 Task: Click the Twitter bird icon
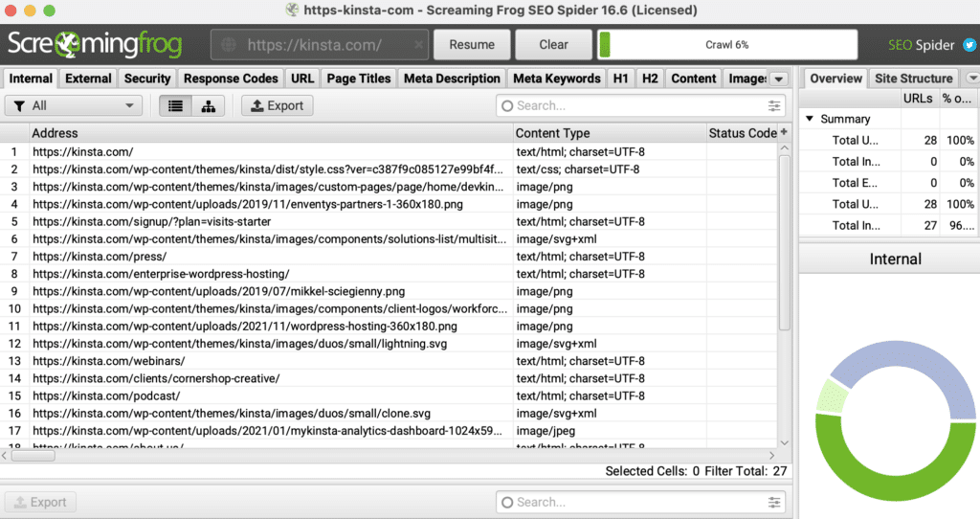coord(969,44)
